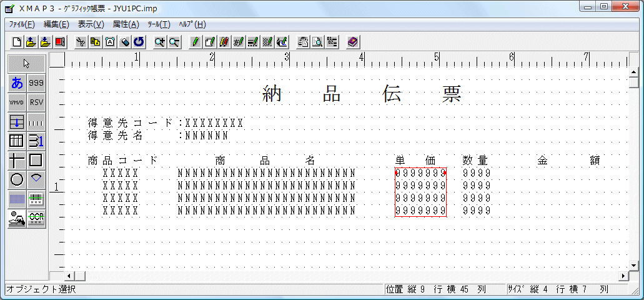Click the zoom in magnifier icon

point(160,41)
